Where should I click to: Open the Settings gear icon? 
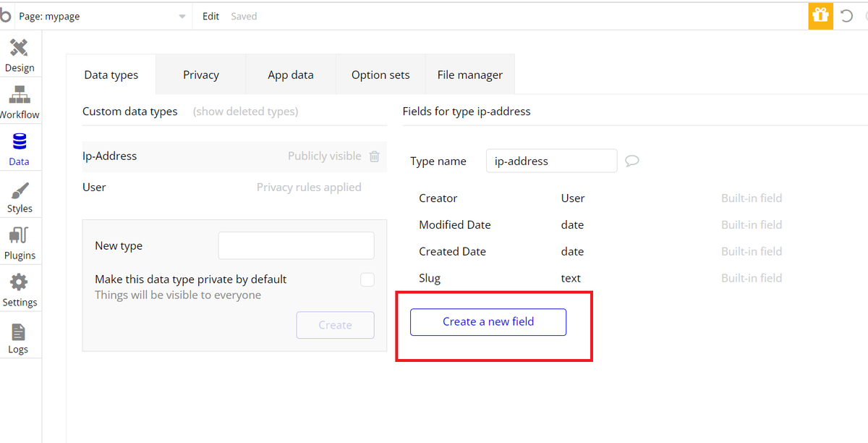(20, 284)
